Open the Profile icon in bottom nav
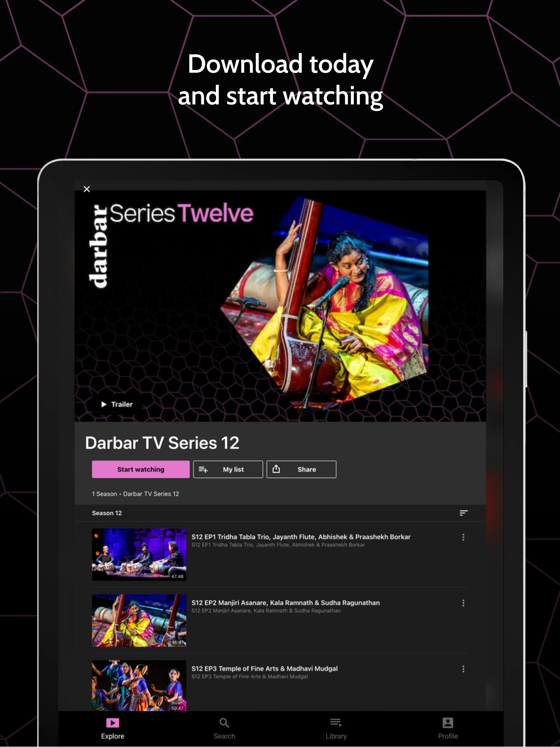 pos(448,725)
